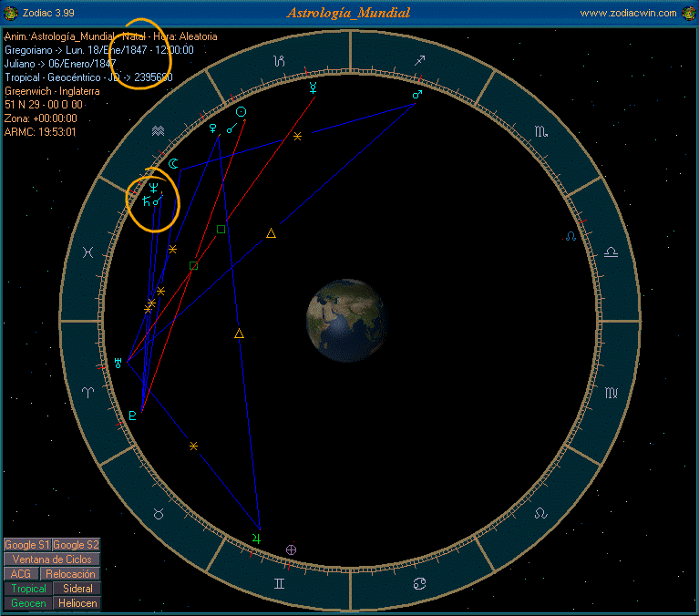The height and width of the screenshot is (616, 699).
Task: Select the crescent Moon glyph
Action: point(171,164)
